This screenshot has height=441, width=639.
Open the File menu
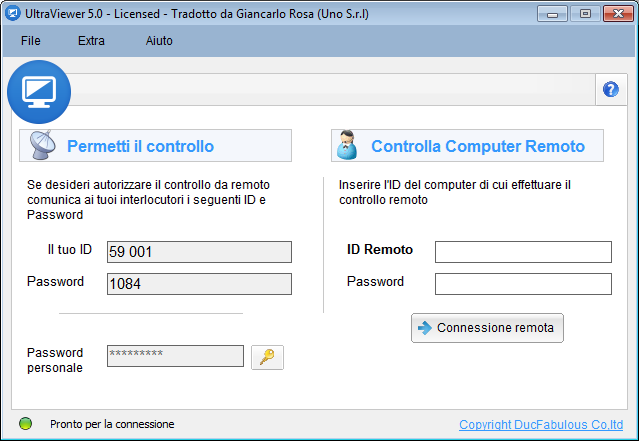pyautogui.click(x=31, y=41)
